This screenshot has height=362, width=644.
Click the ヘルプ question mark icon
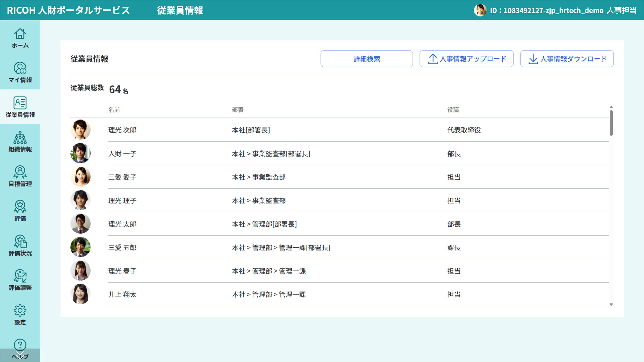tap(20, 345)
